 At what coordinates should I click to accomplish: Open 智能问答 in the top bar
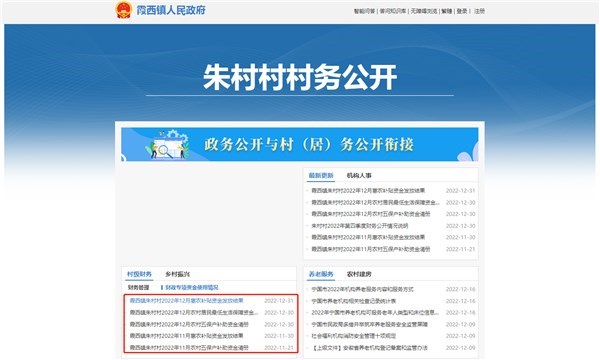click(364, 11)
